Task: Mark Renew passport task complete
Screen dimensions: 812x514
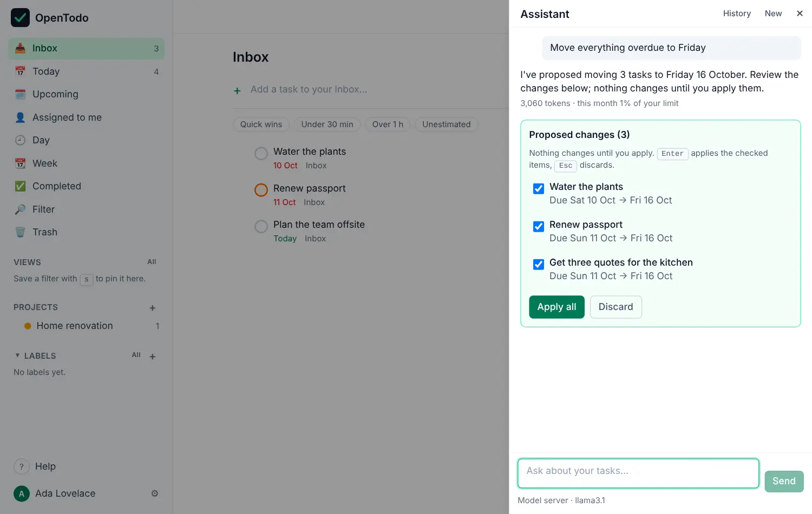Action: pos(261,190)
